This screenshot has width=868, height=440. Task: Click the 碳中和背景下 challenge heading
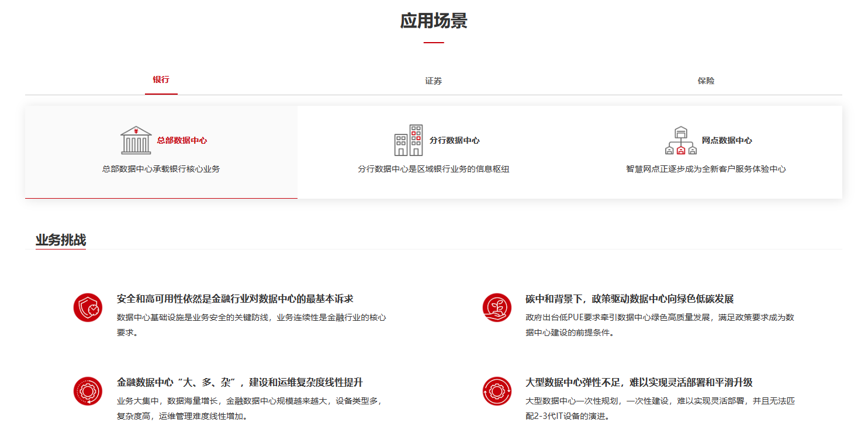click(x=630, y=299)
